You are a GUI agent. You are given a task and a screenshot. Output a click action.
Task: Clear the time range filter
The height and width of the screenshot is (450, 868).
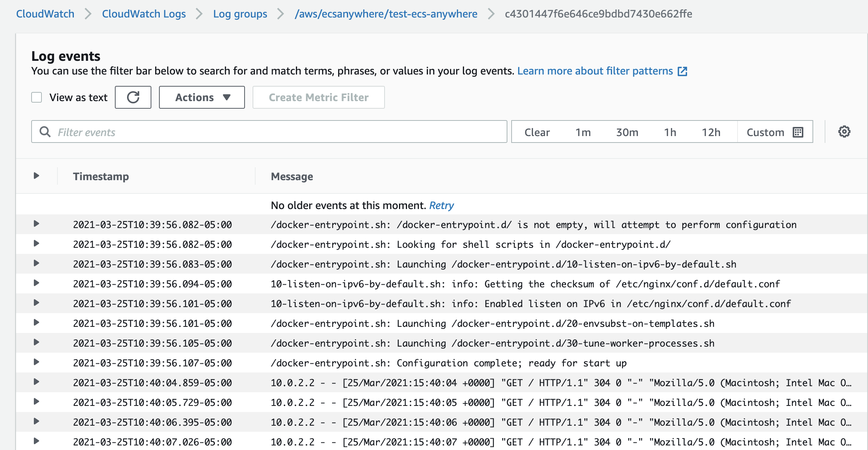pyautogui.click(x=537, y=132)
